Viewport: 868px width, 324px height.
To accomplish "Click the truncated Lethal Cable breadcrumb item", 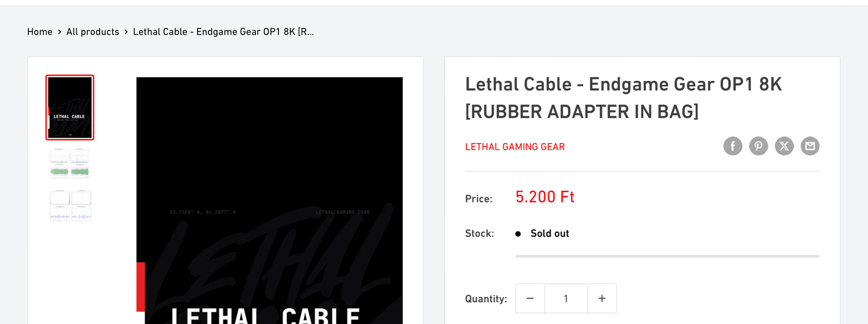I will coord(223,32).
